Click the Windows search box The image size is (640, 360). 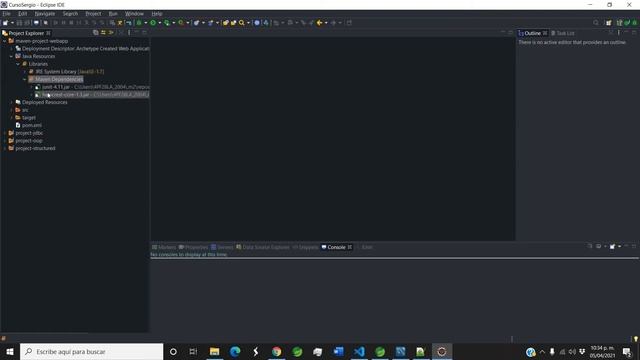click(91, 351)
